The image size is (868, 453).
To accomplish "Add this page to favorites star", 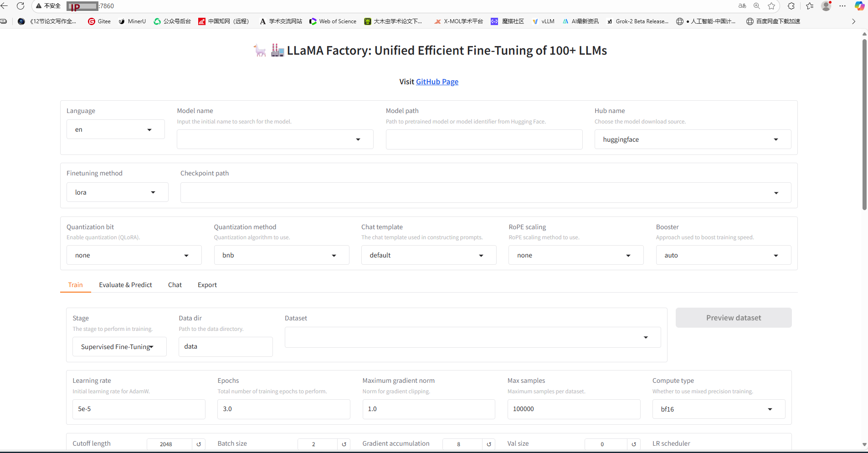I will tap(771, 6).
